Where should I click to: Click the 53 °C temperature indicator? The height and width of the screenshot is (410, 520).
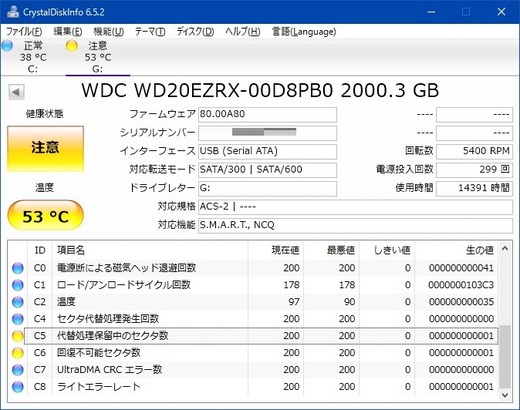tap(45, 216)
